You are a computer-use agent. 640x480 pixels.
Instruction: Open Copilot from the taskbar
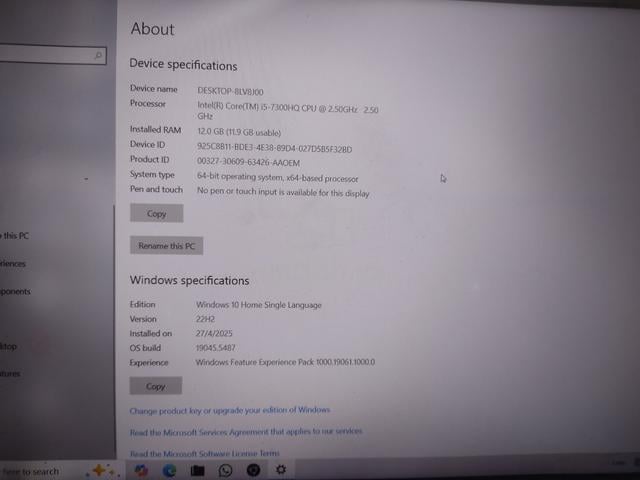click(141, 470)
